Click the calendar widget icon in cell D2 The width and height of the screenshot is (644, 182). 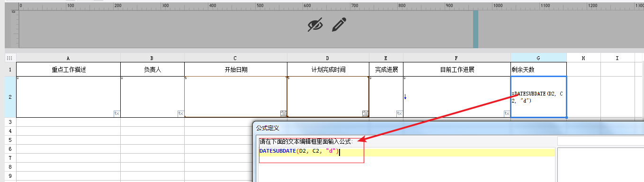click(366, 113)
